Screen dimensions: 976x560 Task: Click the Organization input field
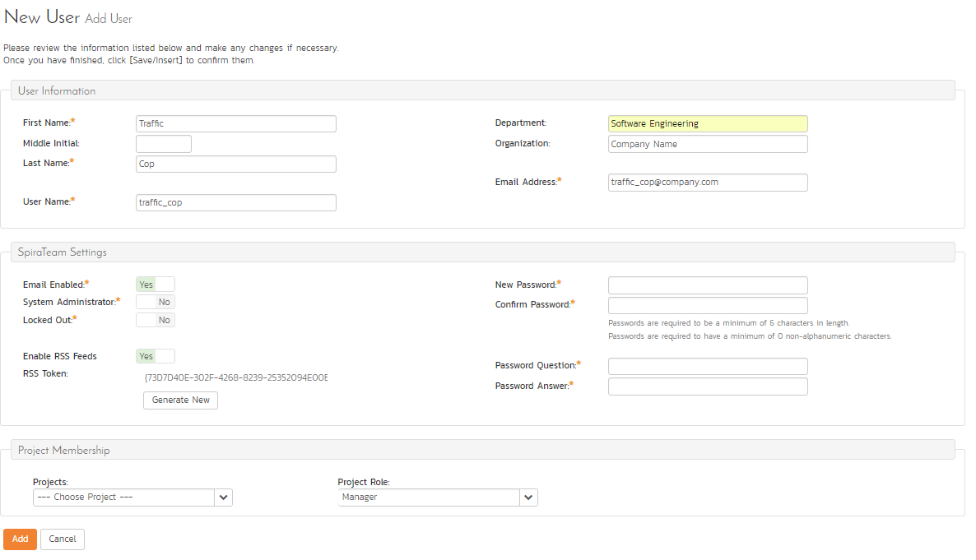pos(707,144)
